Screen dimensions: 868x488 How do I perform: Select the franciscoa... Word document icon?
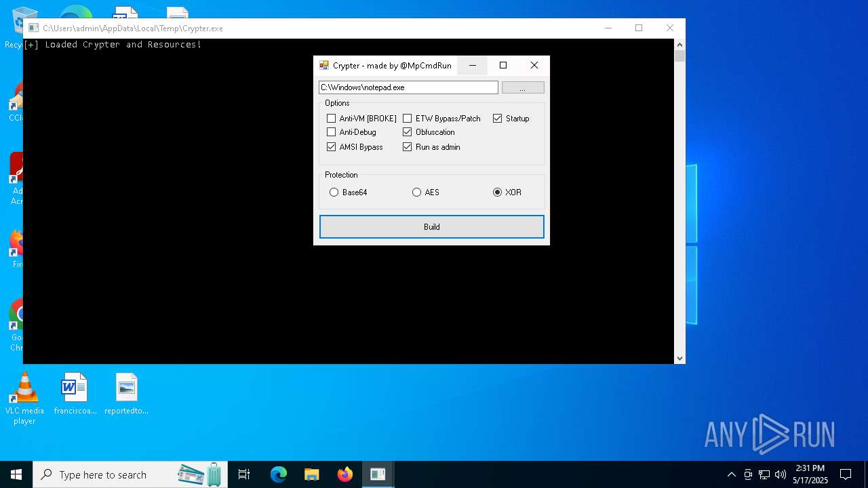click(75, 394)
